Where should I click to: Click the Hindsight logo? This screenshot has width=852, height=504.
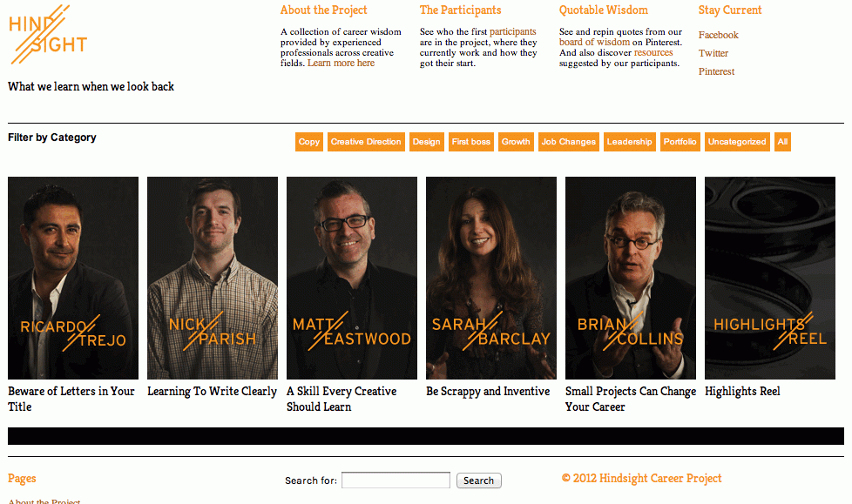(x=48, y=34)
